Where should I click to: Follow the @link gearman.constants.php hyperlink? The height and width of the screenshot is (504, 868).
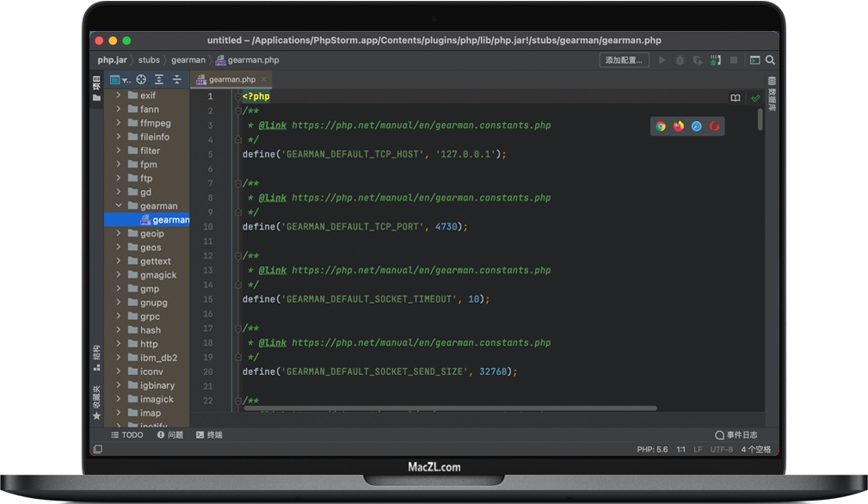click(273, 125)
